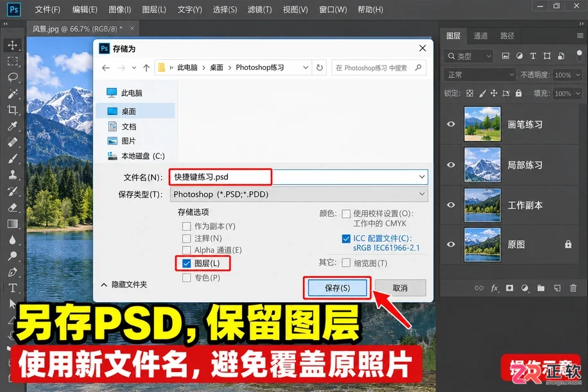Add a layer style with fx icon
The image size is (588, 392).
[495, 288]
